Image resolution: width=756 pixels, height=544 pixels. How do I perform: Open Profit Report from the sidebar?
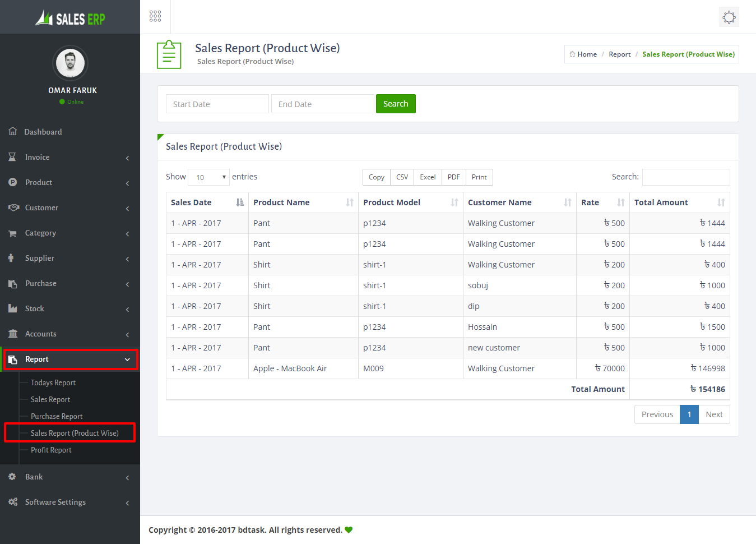click(x=51, y=450)
